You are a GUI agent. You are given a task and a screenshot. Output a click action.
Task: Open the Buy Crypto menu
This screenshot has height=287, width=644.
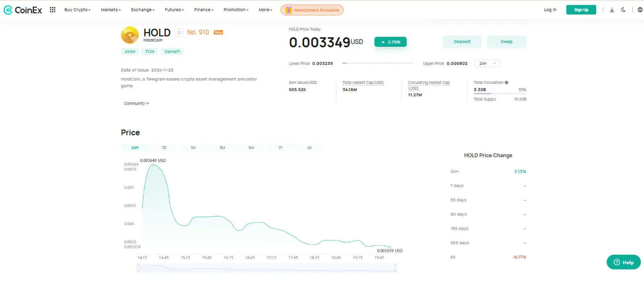pyautogui.click(x=77, y=10)
